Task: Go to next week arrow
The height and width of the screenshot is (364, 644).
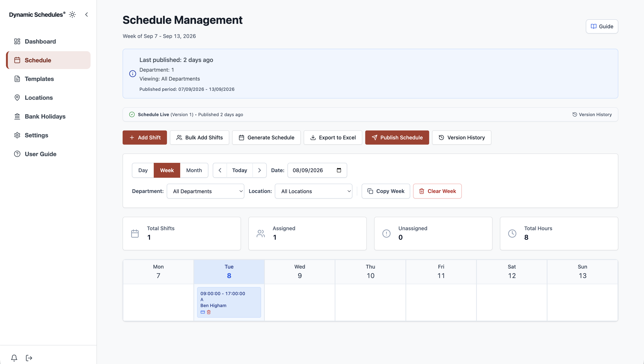Action: coord(260,170)
